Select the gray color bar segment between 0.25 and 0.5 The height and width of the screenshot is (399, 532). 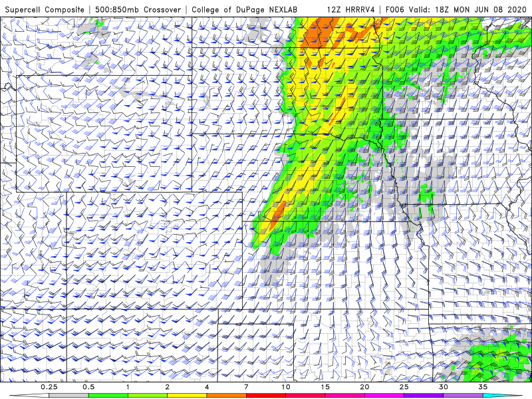click(x=68, y=396)
